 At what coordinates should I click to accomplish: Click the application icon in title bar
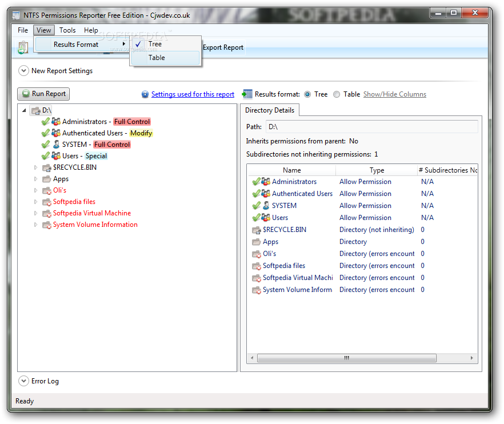coord(16,15)
